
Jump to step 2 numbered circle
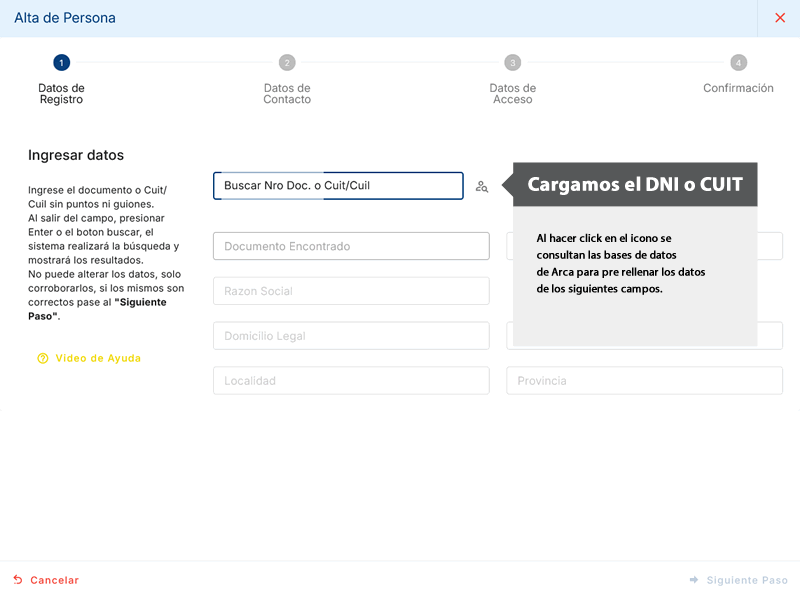[287, 63]
